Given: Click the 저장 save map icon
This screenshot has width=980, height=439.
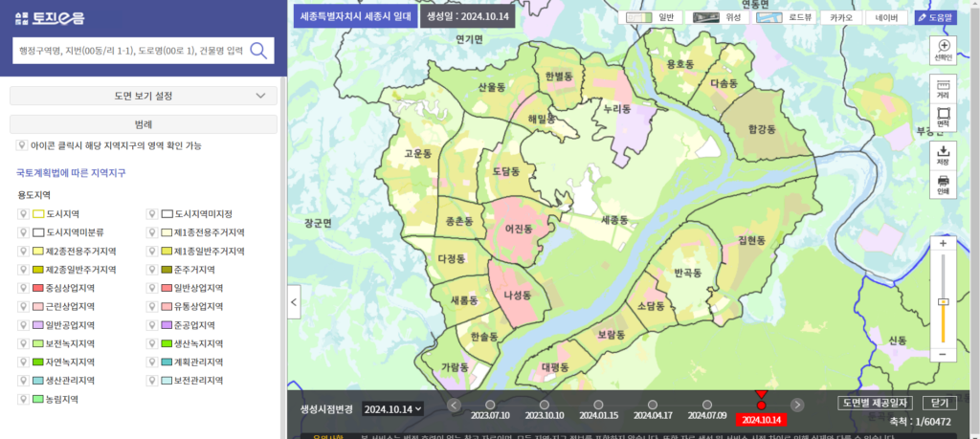Looking at the screenshot, I should (x=943, y=155).
